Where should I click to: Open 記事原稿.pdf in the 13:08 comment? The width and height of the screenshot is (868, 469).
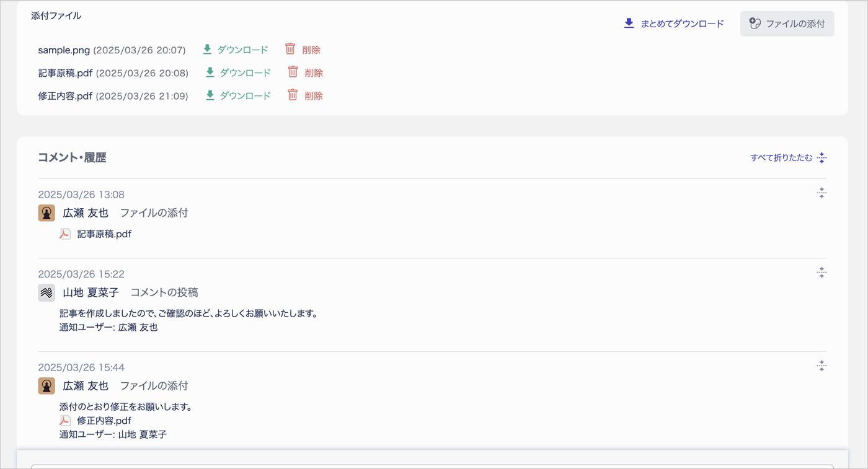tap(104, 234)
